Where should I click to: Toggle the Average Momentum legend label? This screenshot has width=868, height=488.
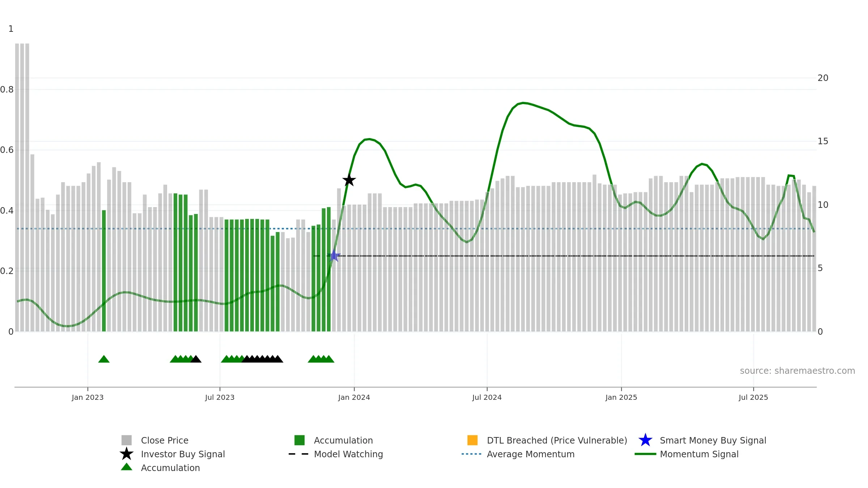point(531,454)
